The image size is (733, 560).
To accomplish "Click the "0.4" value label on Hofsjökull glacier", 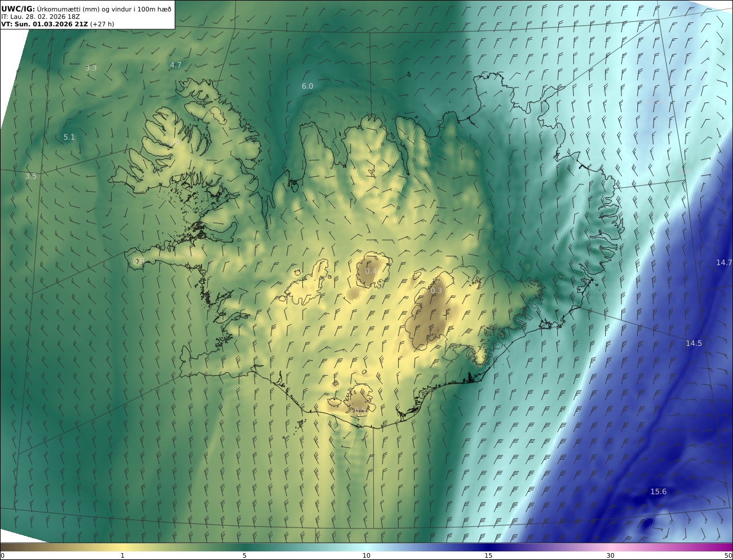I will pyautogui.click(x=372, y=271).
